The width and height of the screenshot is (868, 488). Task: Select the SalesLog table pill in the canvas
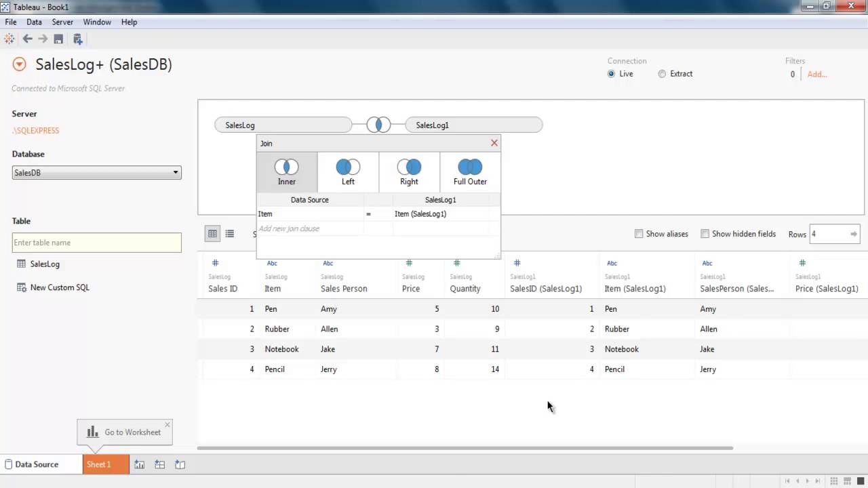tap(283, 125)
